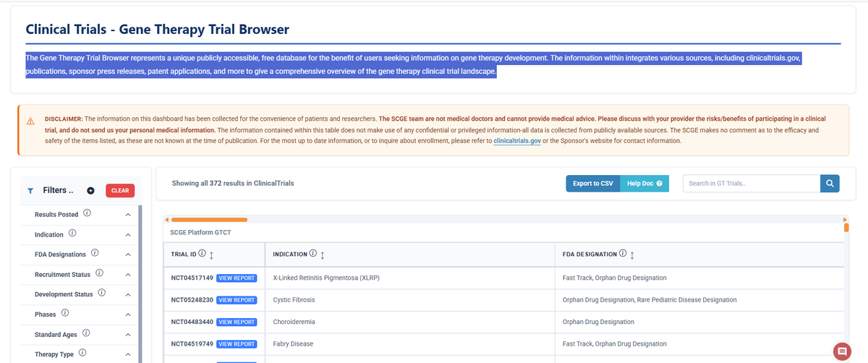View report for trial NCT04483440
The height and width of the screenshot is (363, 868).
(x=237, y=322)
